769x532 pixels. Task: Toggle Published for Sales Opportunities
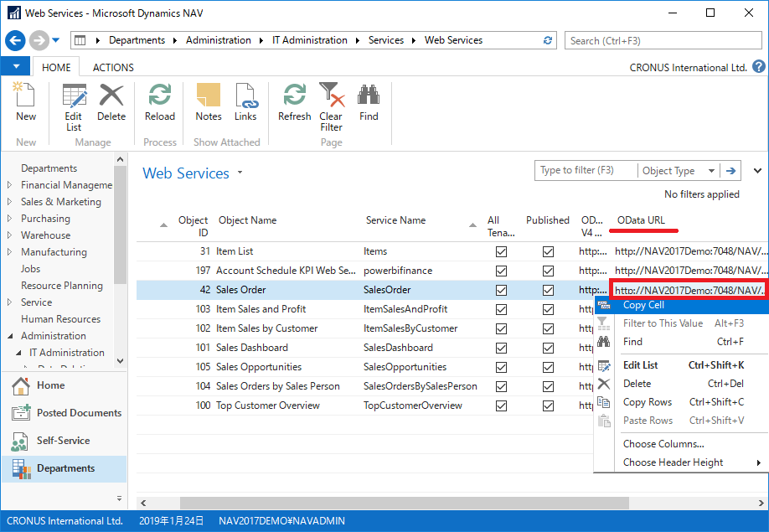tap(548, 367)
